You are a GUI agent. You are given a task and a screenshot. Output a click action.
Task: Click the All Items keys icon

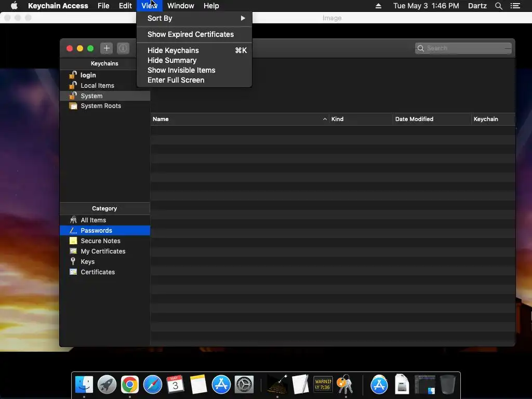pyautogui.click(x=73, y=220)
